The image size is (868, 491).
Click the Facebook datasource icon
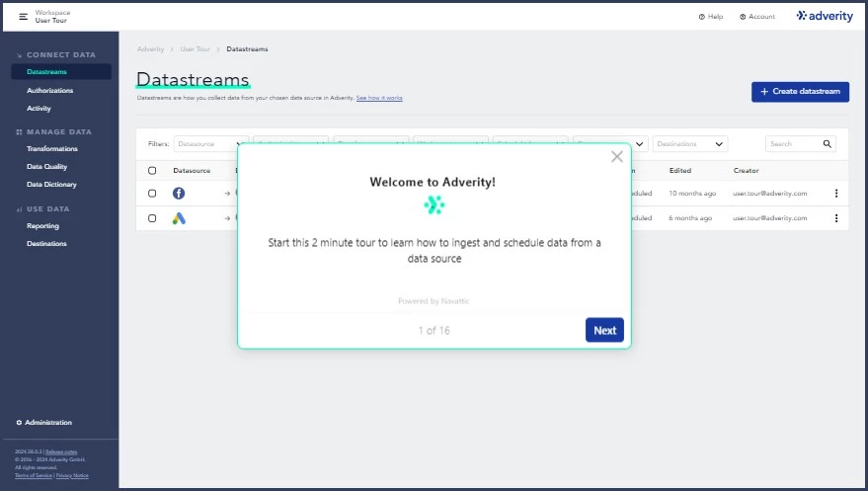(x=179, y=194)
